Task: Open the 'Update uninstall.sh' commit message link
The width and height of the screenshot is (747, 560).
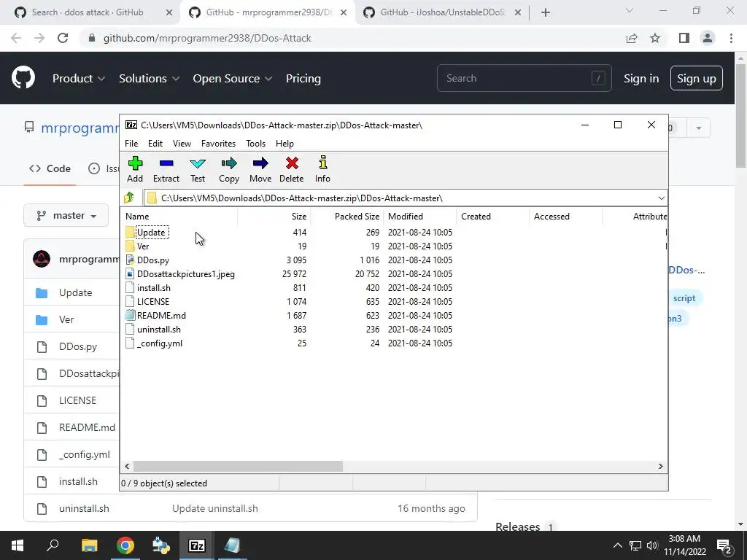Action: point(215,508)
